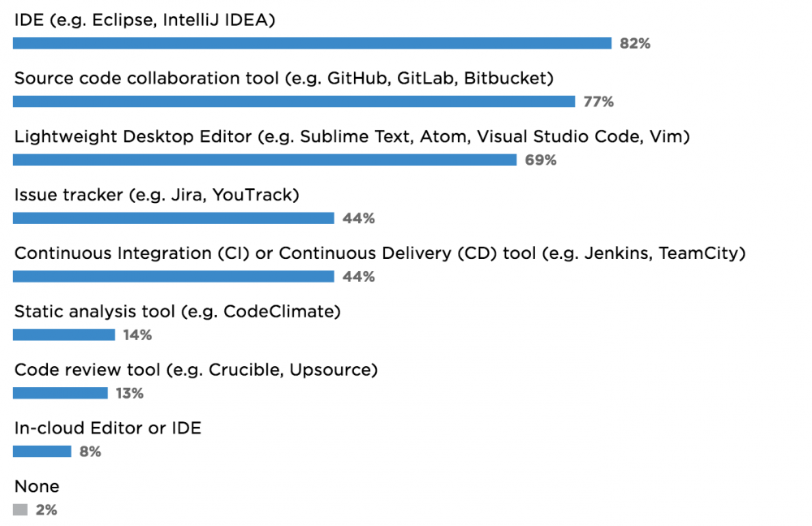Click the blue bar showing 69%
The image size is (812, 526).
(265, 160)
